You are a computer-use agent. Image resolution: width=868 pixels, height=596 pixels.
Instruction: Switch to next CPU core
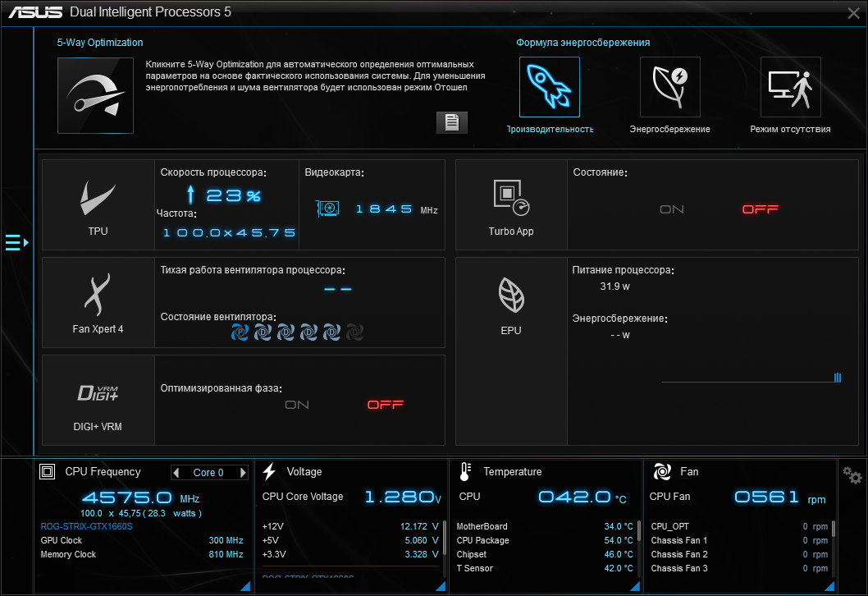click(x=243, y=473)
